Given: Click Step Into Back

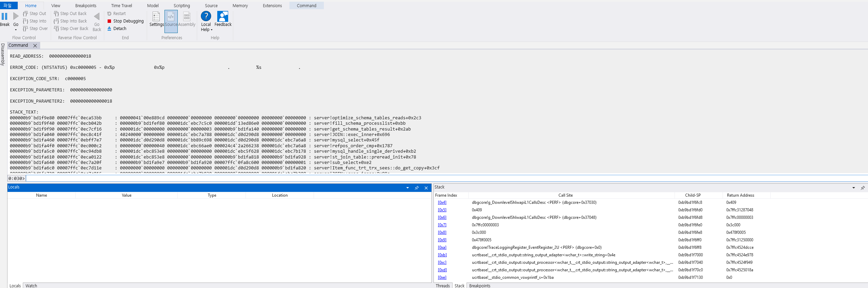Looking at the screenshot, I should point(70,21).
